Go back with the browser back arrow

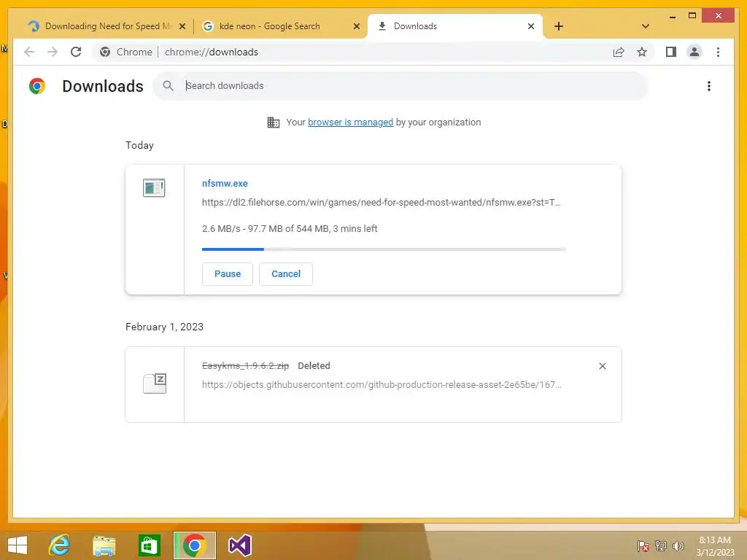point(29,52)
